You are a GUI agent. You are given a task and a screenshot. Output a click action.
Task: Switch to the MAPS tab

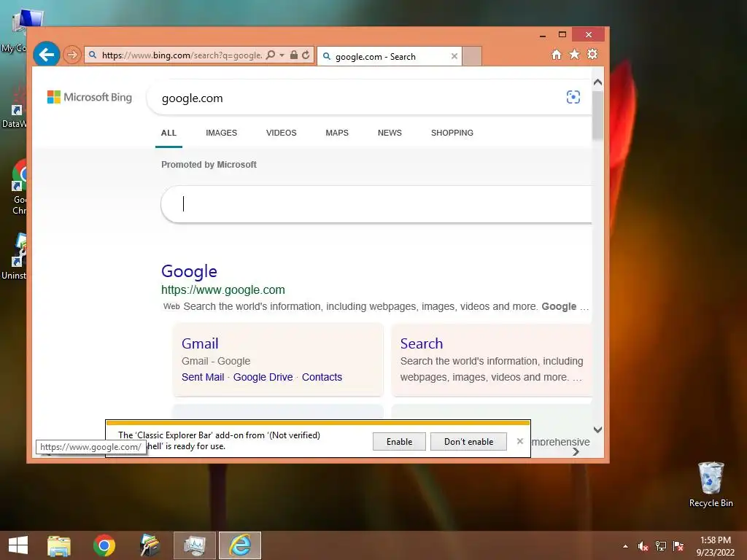click(x=337, y=133)
